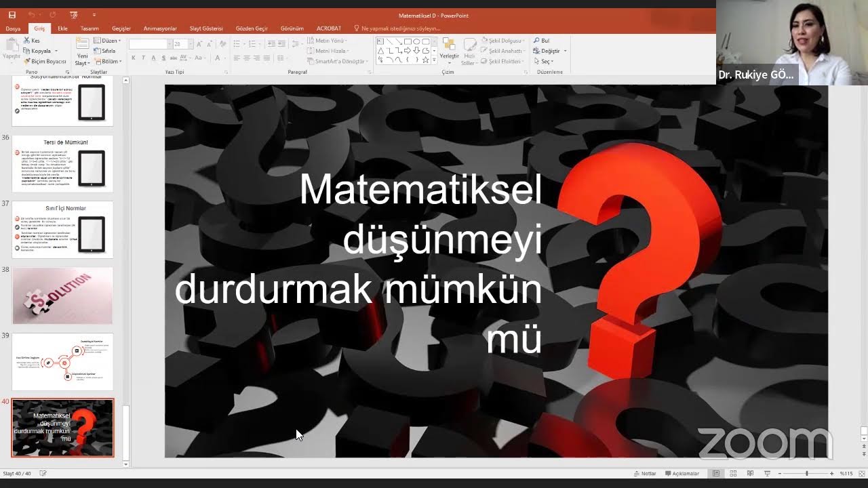
Task: Open the Seç selection menu
Action: click(543, 61)
